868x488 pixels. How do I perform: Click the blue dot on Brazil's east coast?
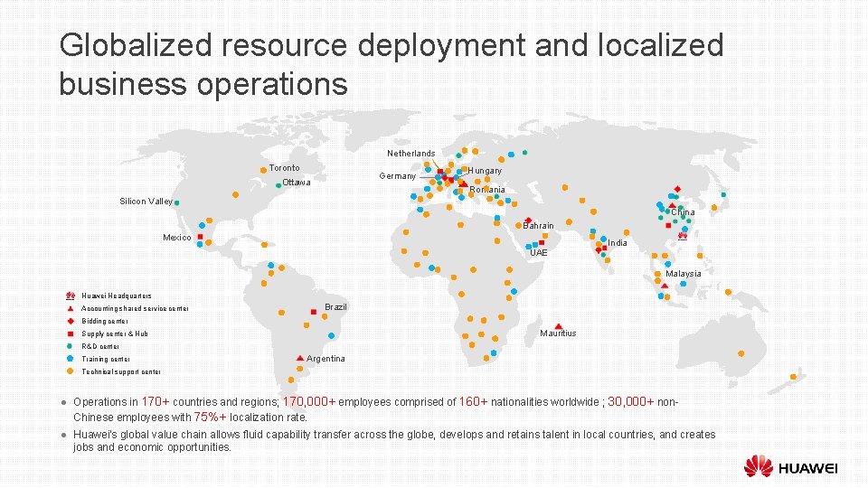coord(331,336)
